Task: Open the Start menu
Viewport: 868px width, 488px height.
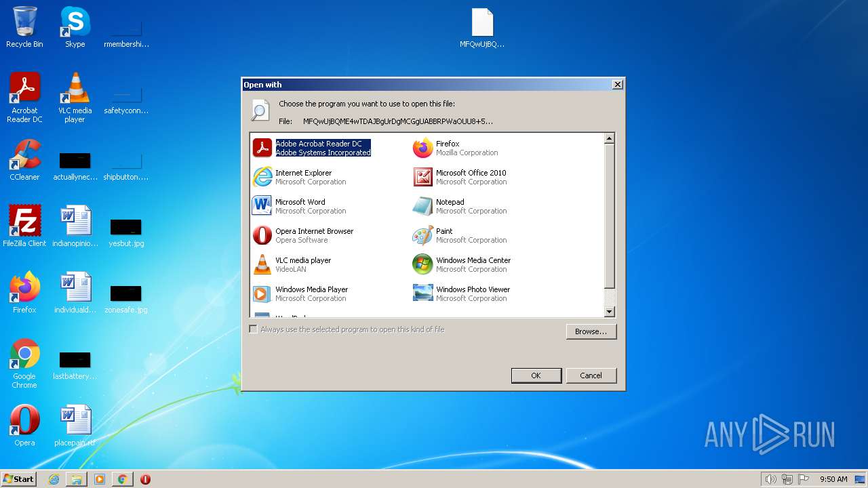Action: point(18,479)
